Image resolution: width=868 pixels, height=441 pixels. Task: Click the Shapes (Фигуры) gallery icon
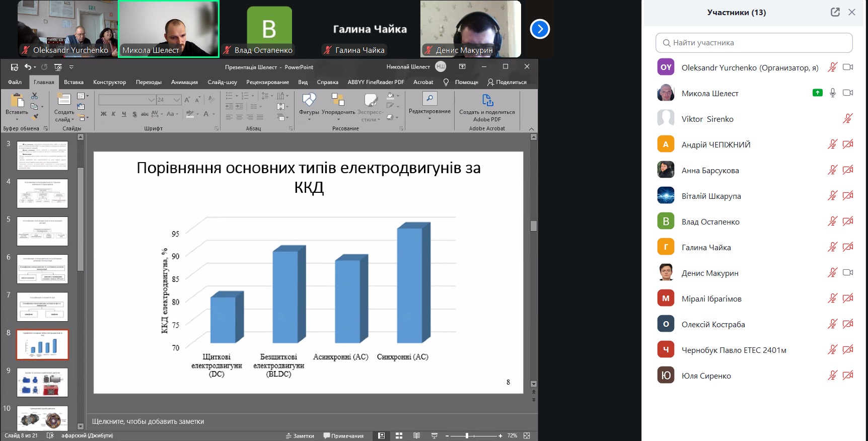(x=309, y=100)
